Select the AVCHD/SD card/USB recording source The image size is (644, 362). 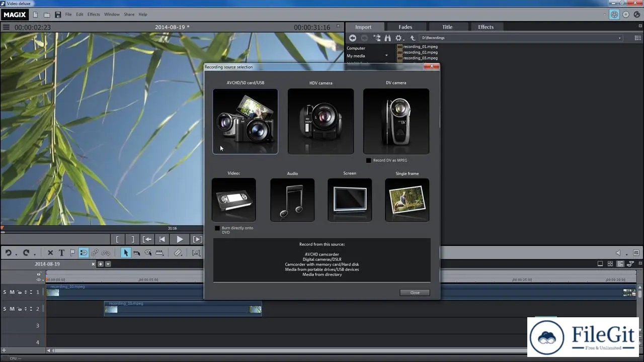[245, 121]
